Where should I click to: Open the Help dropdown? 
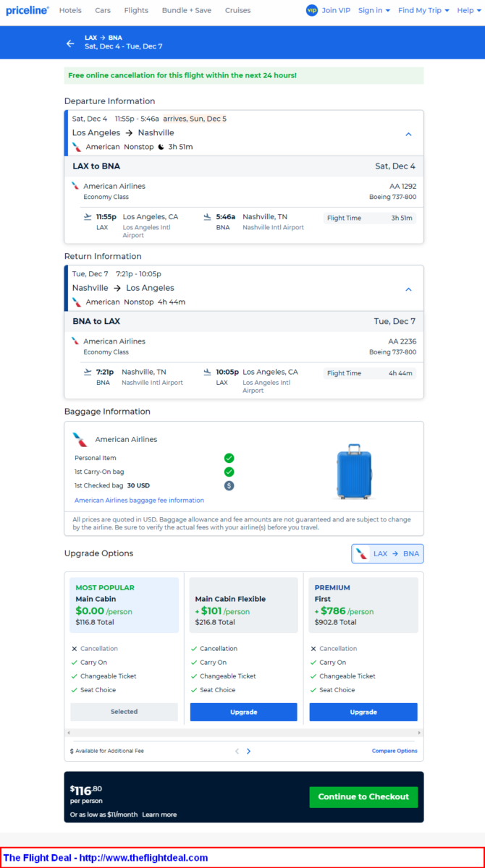(468, 10)
